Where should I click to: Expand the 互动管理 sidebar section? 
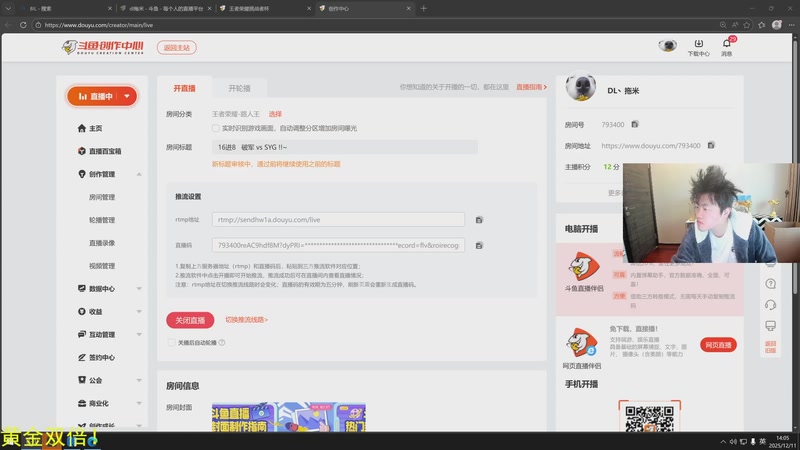(x=139, y=335)
